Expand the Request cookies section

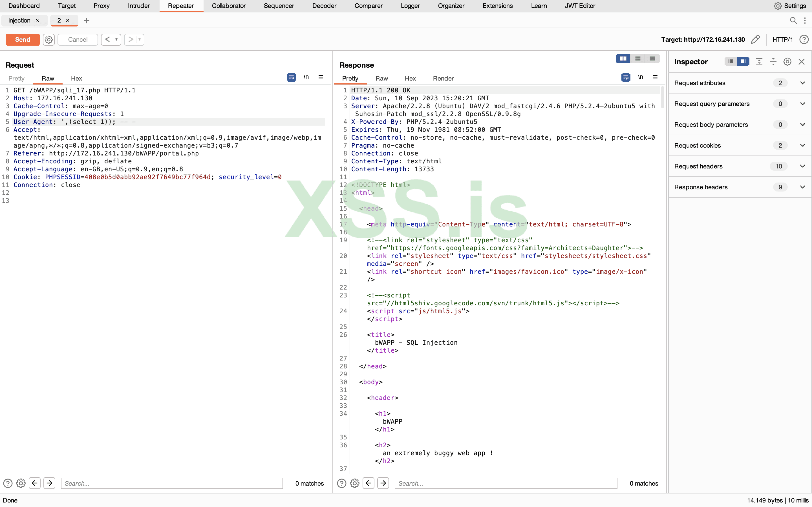pyautogui.click(x=802, y=146)
